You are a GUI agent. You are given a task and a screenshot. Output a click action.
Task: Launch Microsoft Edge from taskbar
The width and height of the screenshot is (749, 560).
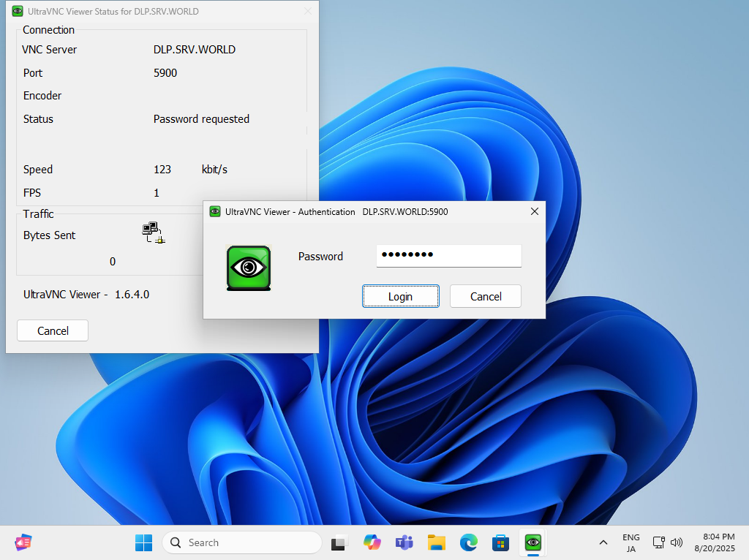469,542
